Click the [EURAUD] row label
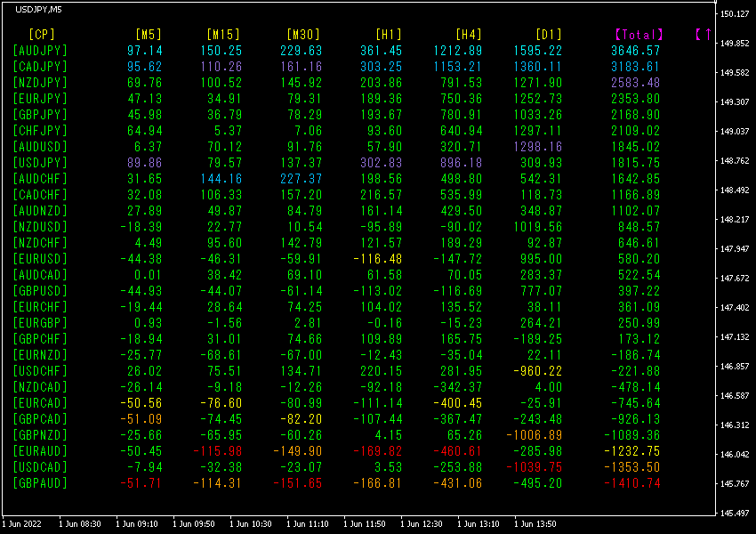The height and width of the screenshot is (534, 756). click(40, 451)
